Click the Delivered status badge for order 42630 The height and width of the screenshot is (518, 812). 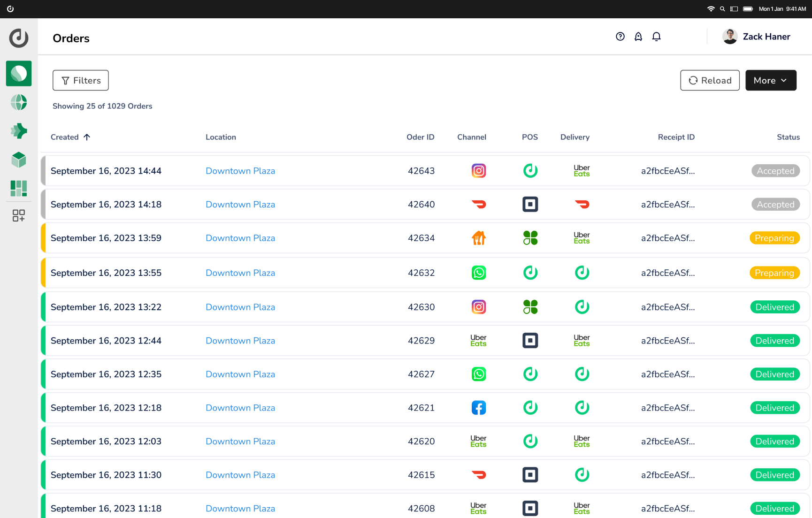pos(775,307)
